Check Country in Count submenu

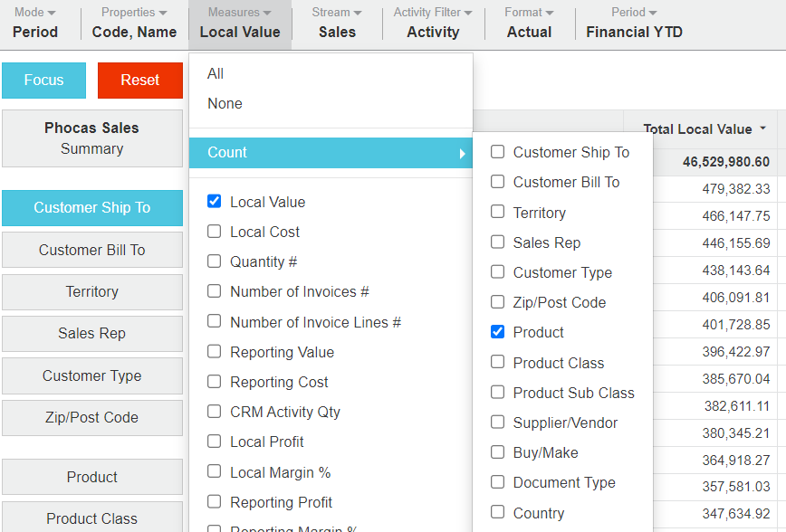[497, 513]
